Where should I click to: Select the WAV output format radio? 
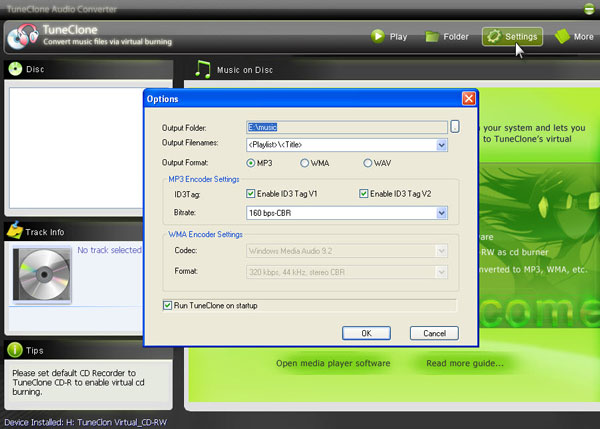pyautogui.click(x=367, y=163)
